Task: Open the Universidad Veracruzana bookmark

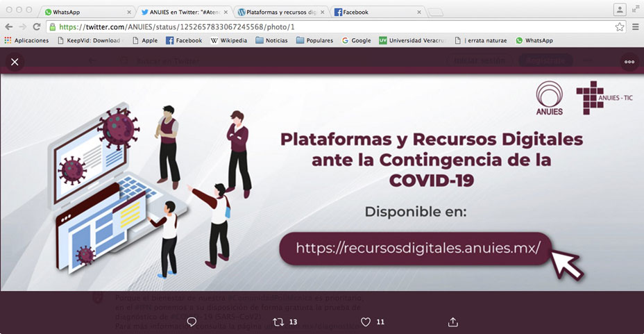Action: (x=413, y=40)
